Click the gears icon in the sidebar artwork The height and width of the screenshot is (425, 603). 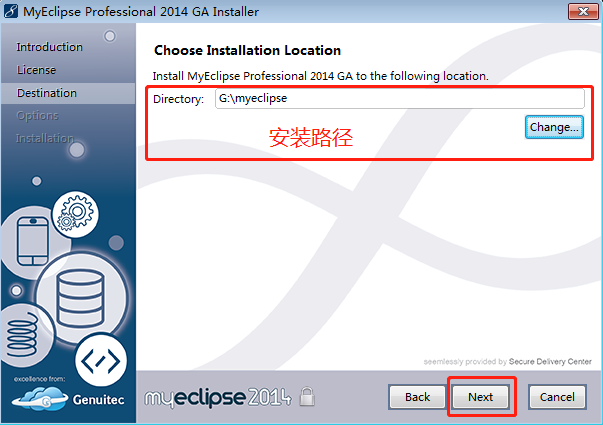(75, 214)
